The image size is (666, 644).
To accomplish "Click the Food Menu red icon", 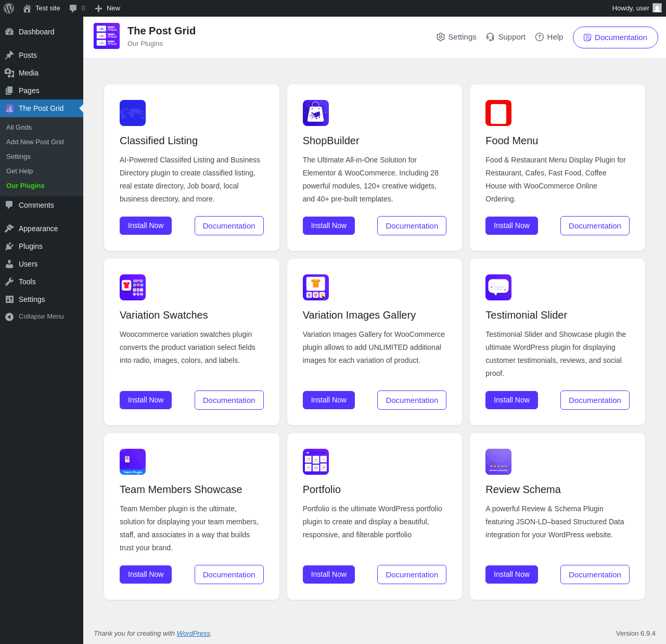I will click(498, 113).
